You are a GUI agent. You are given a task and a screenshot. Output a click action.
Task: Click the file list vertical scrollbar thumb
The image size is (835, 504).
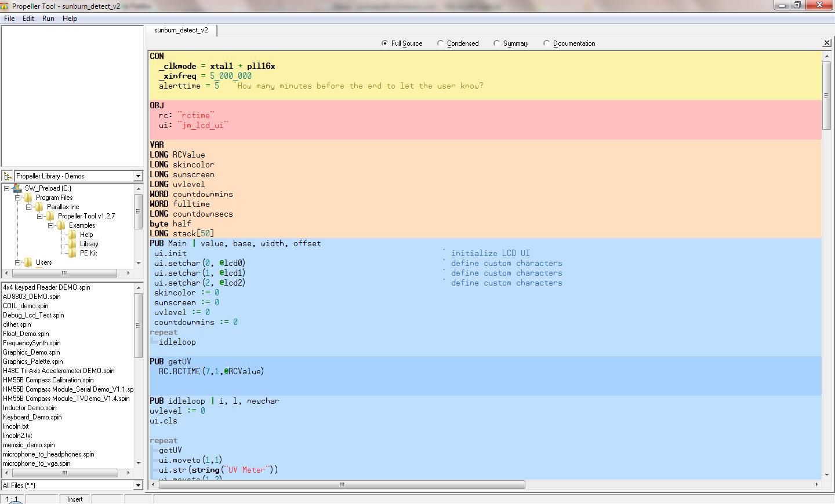[x=138, y=325]
